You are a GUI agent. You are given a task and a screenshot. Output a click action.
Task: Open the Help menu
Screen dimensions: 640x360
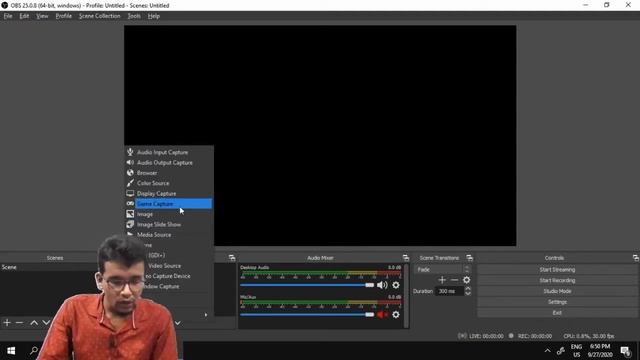point(153,16)
